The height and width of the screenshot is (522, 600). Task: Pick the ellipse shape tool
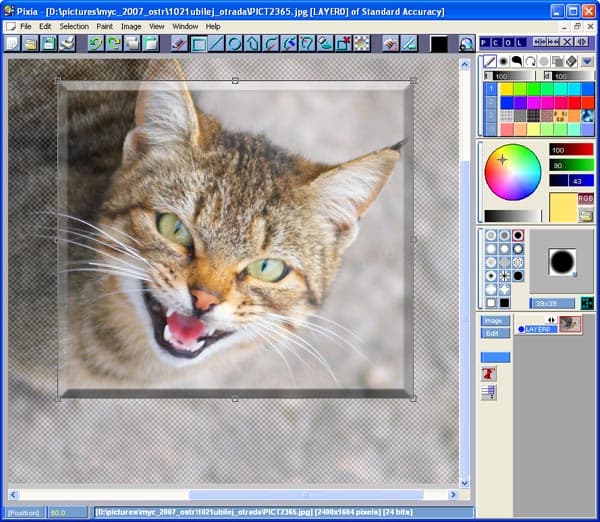pos(234,44)
